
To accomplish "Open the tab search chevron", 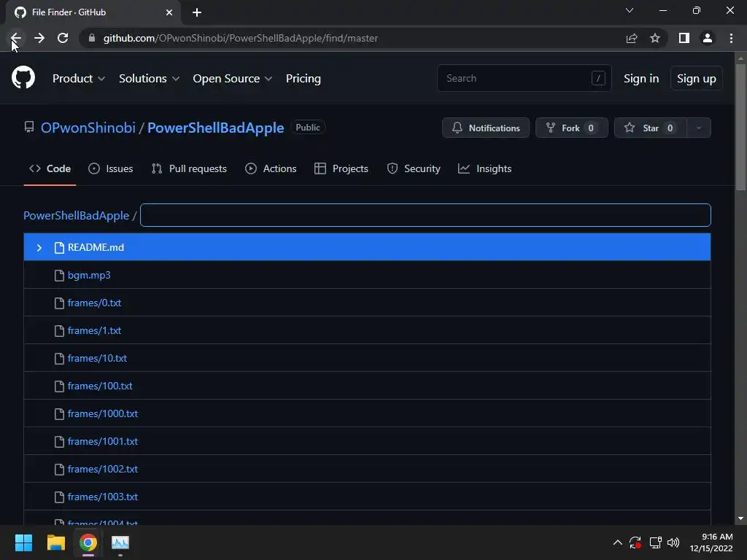I will 630,10.
